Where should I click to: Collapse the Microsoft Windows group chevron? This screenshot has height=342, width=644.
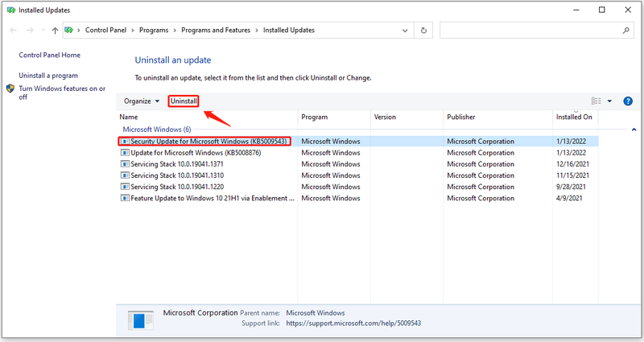[x=634, y=130]
